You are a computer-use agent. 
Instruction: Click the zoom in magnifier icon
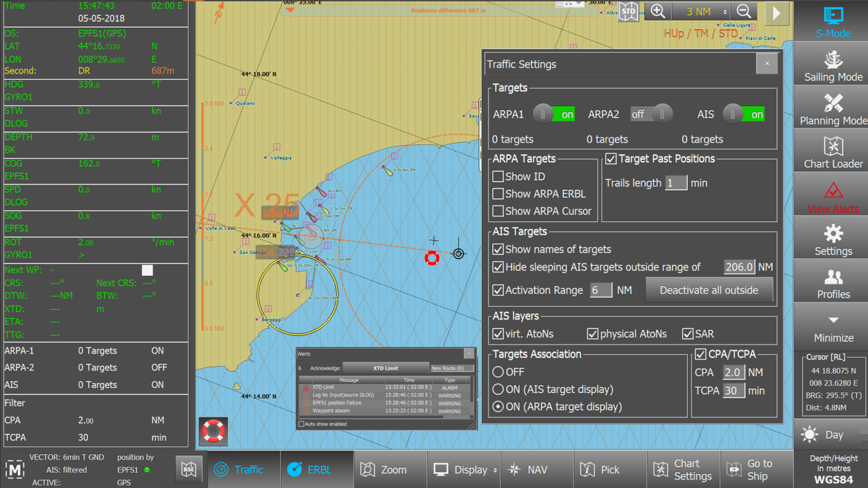pos(657,11)
